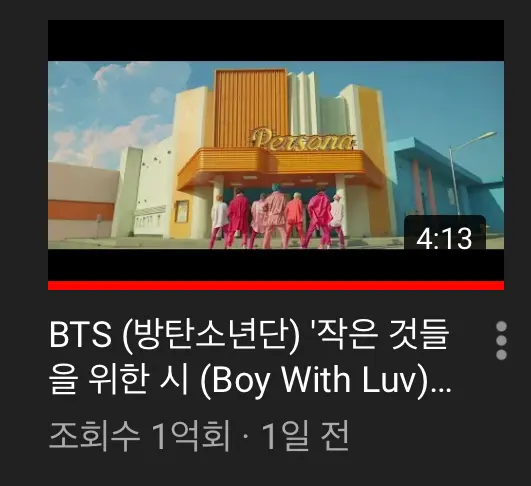Click the upload date 1일 전
The width and height of the screenshot is (531, 486).
click(305, 436)
